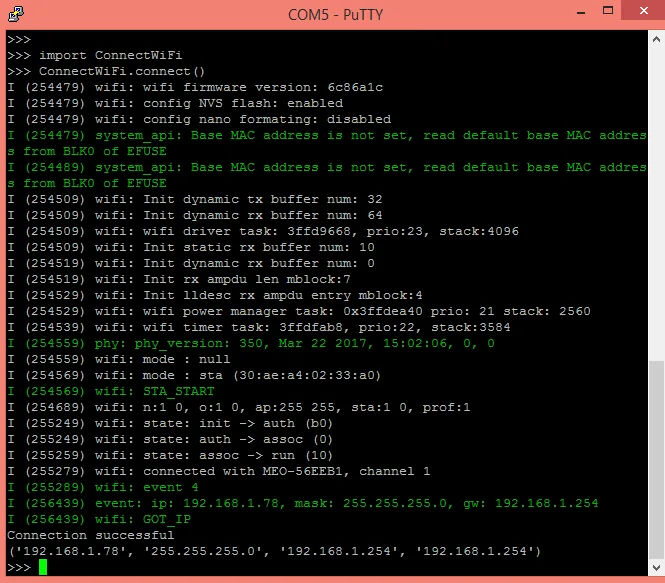Click 'config NVS flash: enabled' line

tap(175, 103)
